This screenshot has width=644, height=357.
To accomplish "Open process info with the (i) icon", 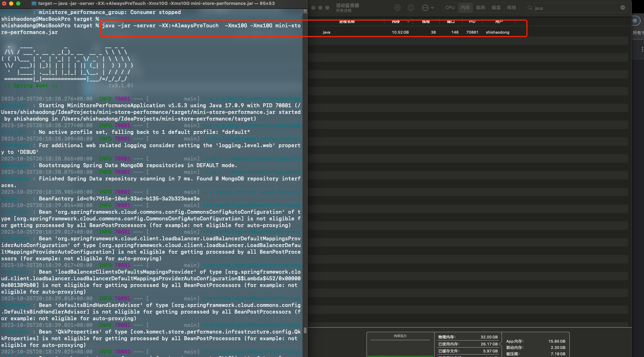I will click(411, 8).
